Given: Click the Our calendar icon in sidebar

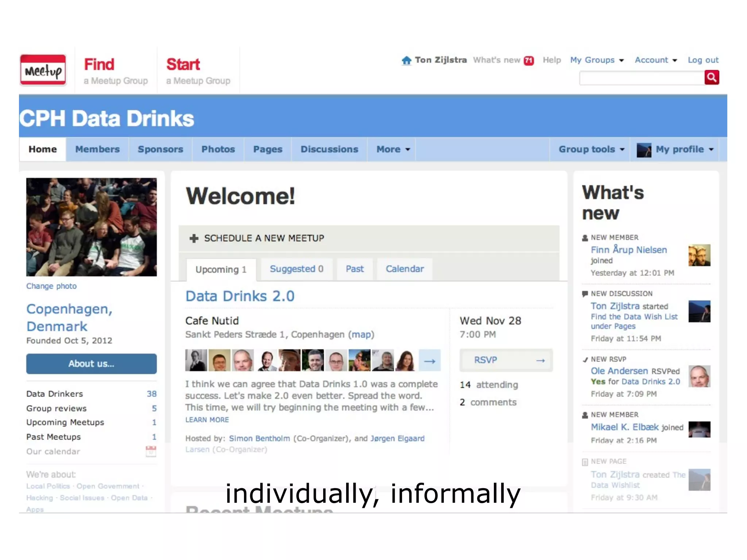Looking at the screenshot, I should click(x=151, y=451).
